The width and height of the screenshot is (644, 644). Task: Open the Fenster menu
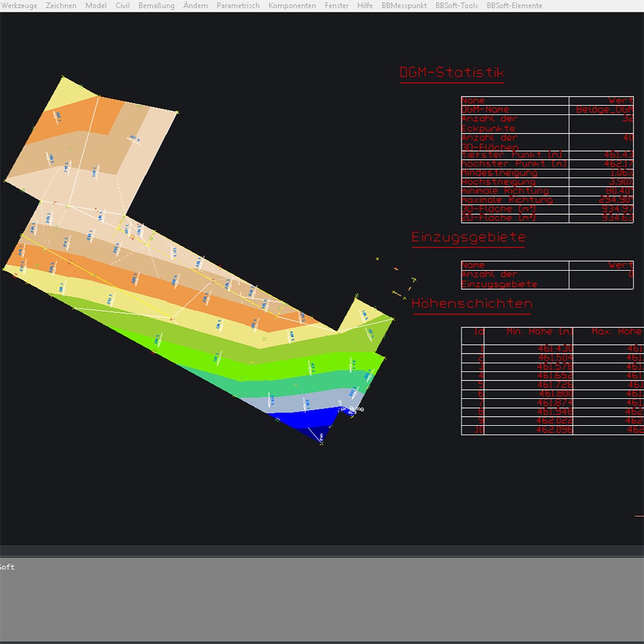tap(337, 5)
